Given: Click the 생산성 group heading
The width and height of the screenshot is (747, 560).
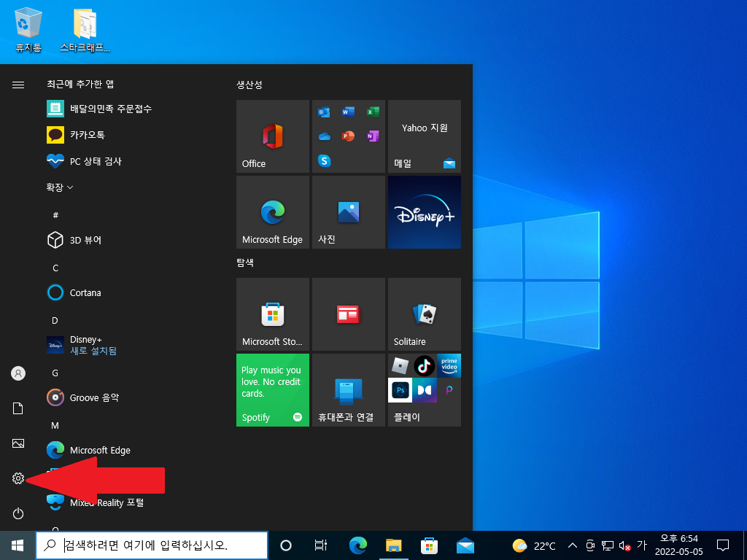Looking at the screenshot, I should (249, 85).
